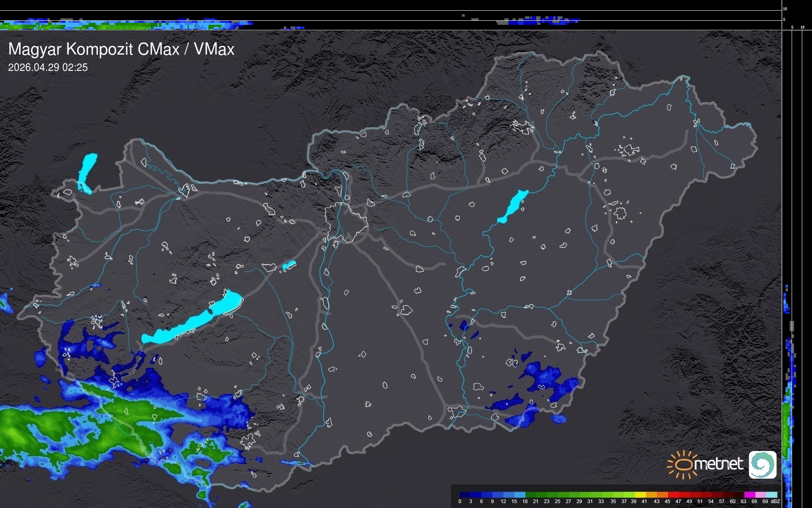The width and height of the screenshot is (812, 508).
Task: Select the light cyan 69 dBZ swatch
Action: [772, 495]
